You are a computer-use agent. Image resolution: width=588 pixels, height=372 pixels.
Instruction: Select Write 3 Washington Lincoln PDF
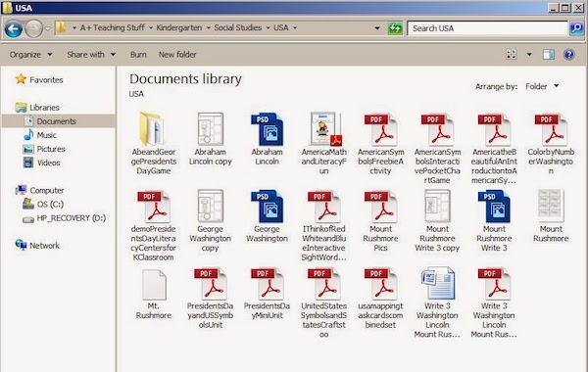click(494, 302)
